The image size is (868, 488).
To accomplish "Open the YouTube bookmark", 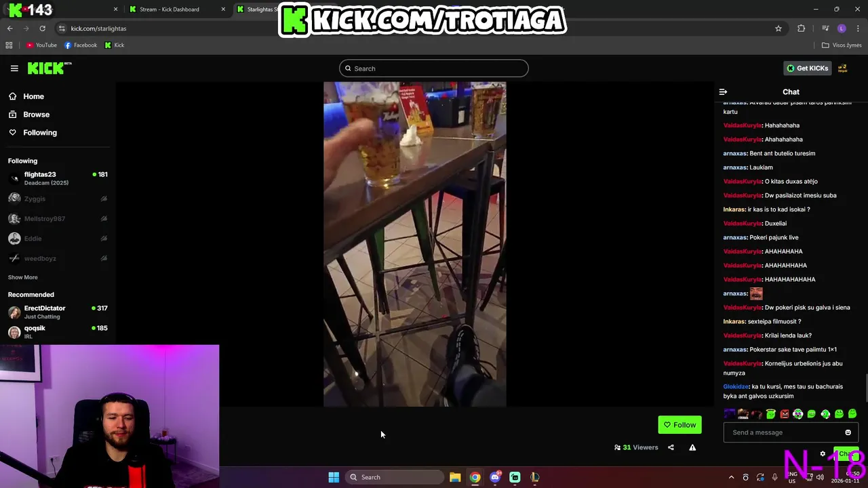I will pyautogui.click(x=41, y=45).
